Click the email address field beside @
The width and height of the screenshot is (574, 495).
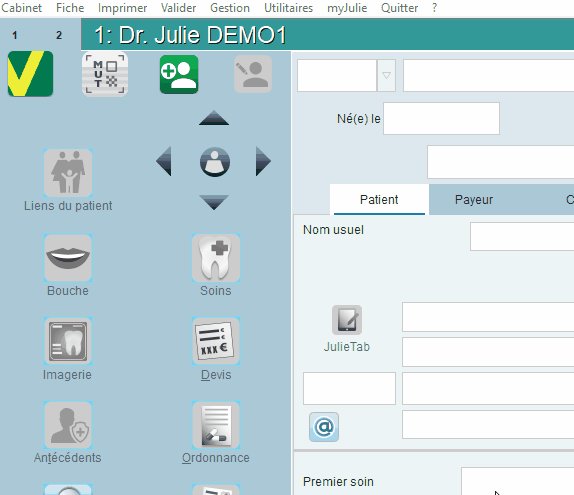click(488, 424)
